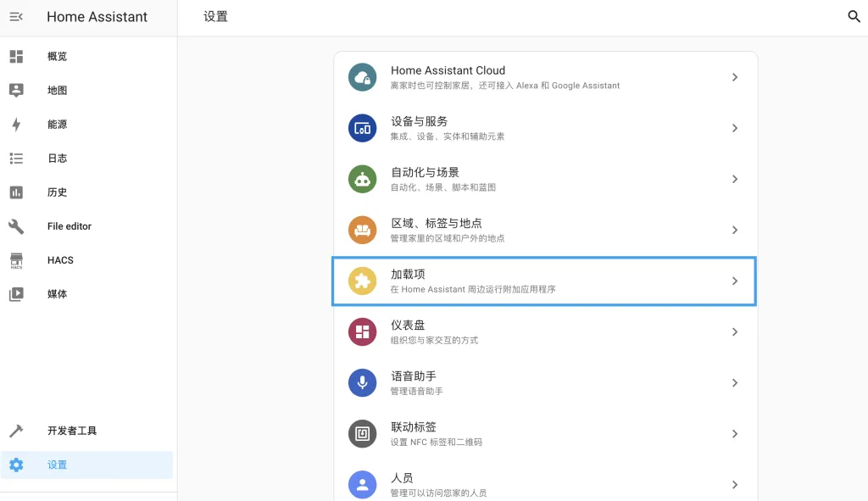Open the 自动化与场景 title
This screenshot has height=501, width=868.
[x=426, y=173]
